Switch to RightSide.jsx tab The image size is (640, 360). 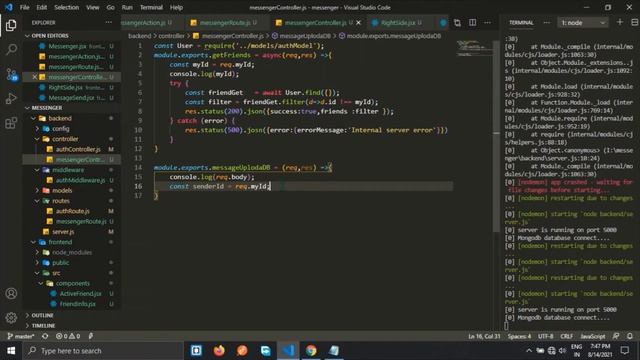pyautogui.click(x=398, y=23)
